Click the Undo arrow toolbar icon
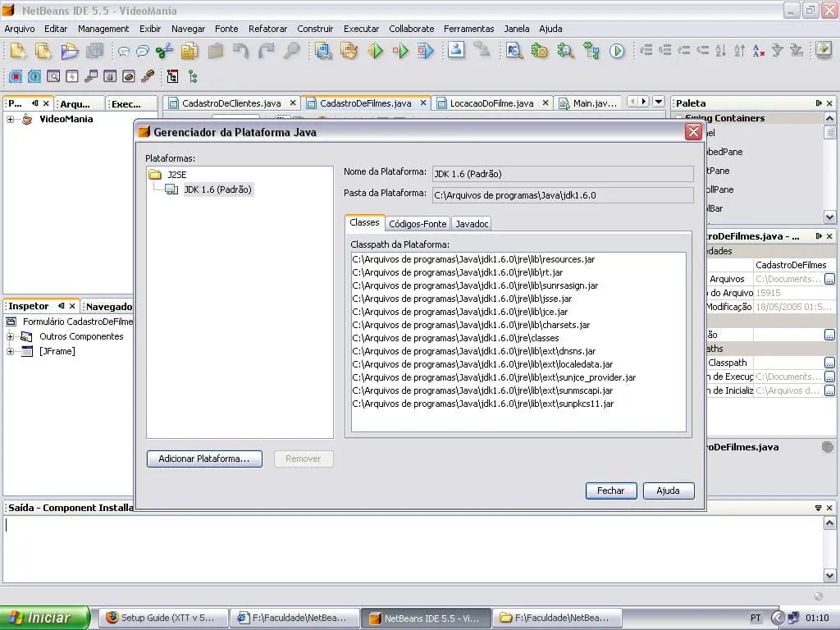This screenshot has height=630, width=840. tap(240, 51)
